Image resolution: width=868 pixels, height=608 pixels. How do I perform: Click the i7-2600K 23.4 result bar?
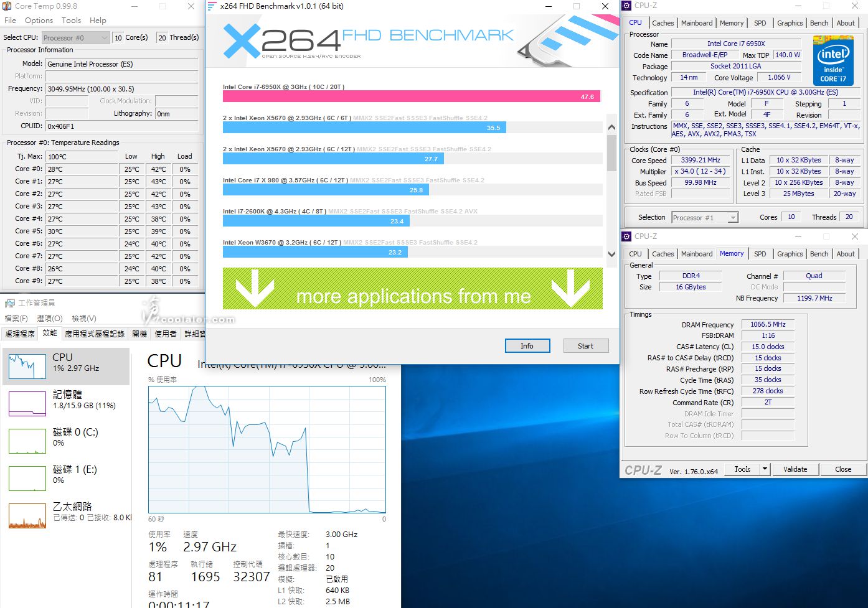[316, 221]
